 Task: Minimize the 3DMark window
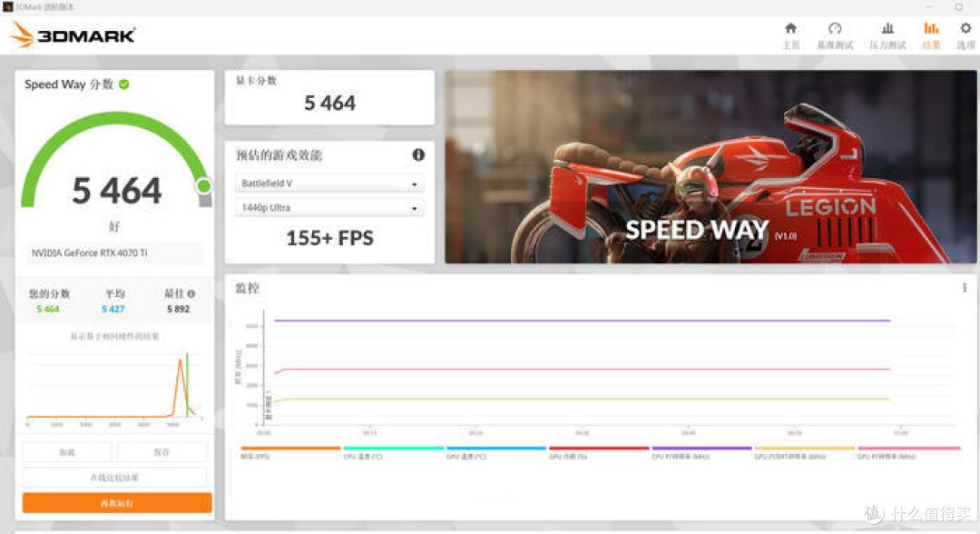[929, 7]
